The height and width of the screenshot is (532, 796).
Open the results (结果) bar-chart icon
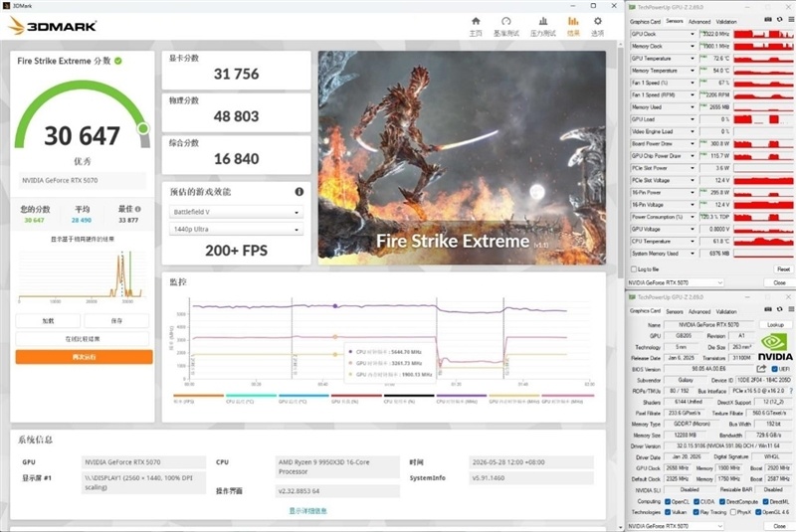pyautogui.click(x=573, y=21)
